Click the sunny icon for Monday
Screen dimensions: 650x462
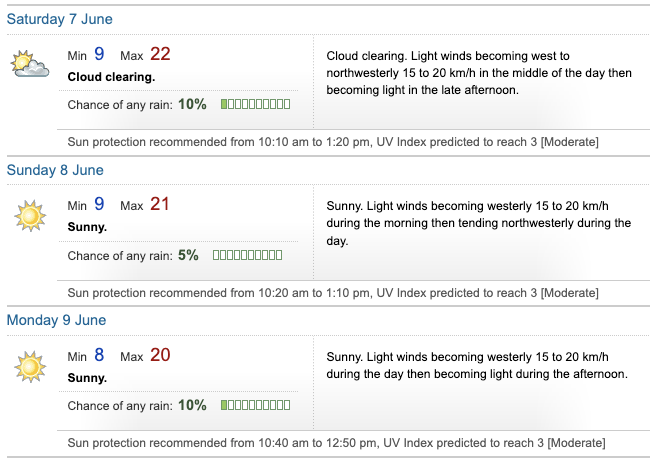tap(29, 366)
